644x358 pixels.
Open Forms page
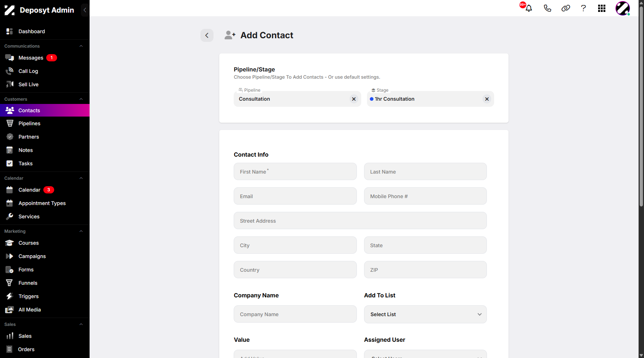45,270
